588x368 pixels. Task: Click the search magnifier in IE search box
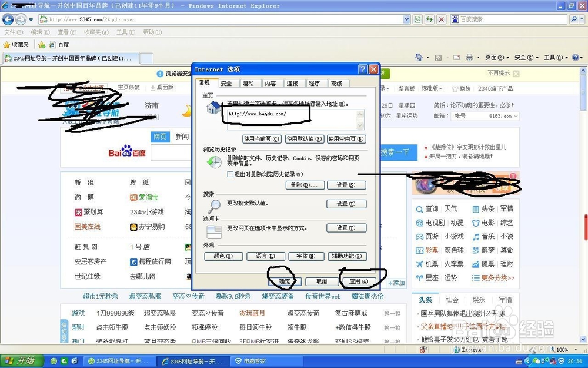tap(573, 19)
